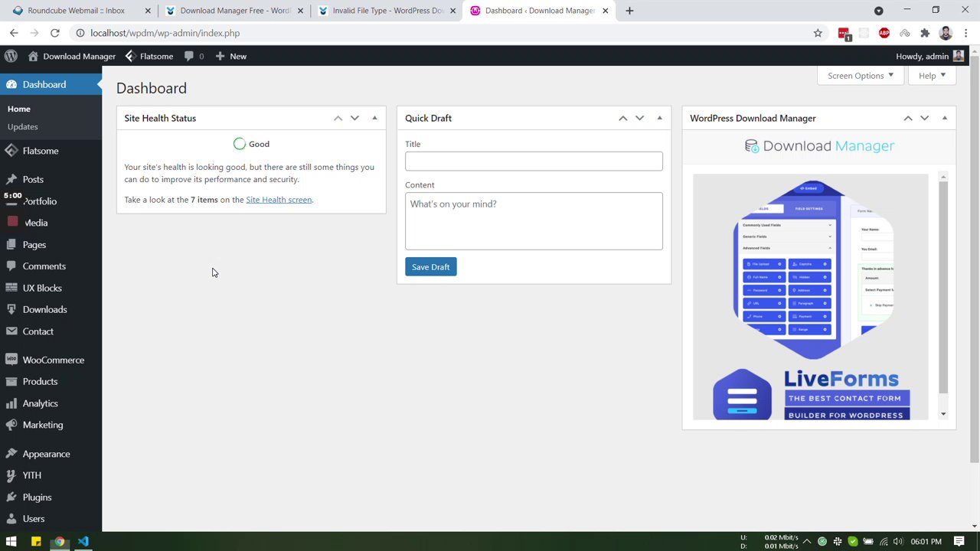Move Site Health Status widget up
The width and height of the screenshot is (980, 551).
pyautogui.click(x=338, y=118)
